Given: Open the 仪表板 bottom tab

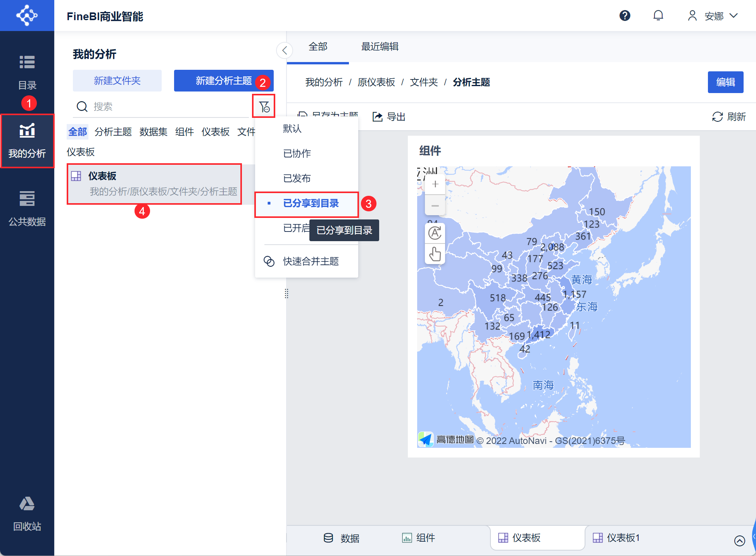Looking at the screenshot, I should (x=537, y=538).
